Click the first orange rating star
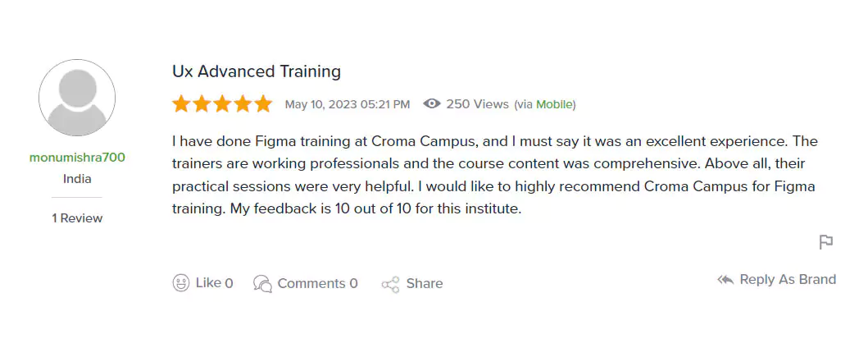Image resolution: width=868 pixels, height=348 pixels. 181,104
